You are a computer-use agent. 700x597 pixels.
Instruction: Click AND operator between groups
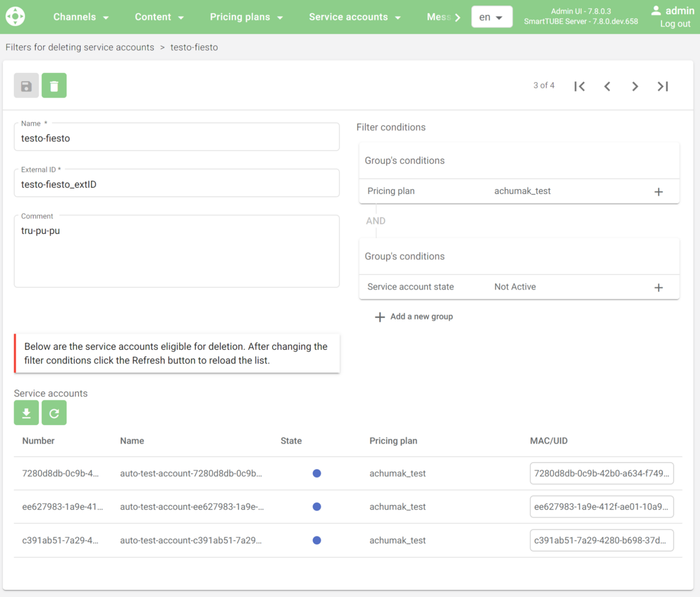coord(376,221)
